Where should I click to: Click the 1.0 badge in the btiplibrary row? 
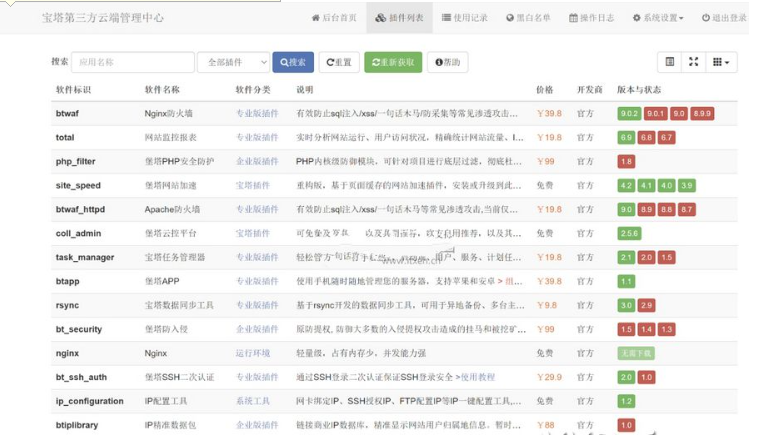pos(626,425)
